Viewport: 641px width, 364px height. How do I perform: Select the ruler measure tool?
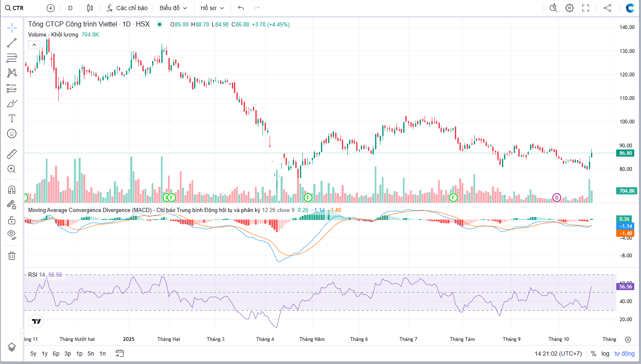(x=12, y=154)
